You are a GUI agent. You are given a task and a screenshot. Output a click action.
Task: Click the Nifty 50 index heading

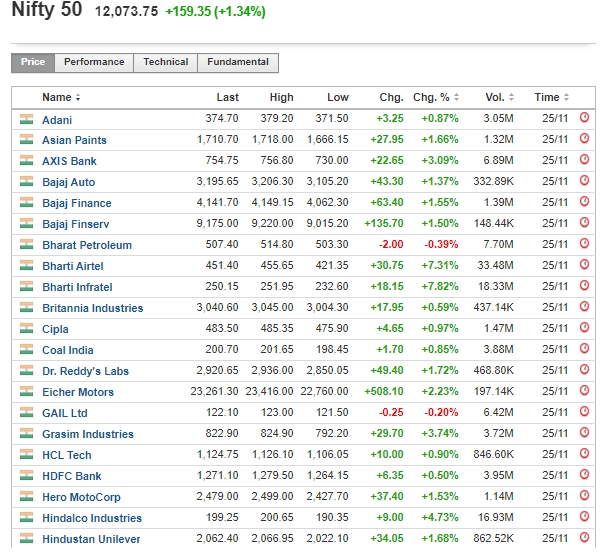tap(46, 11)
